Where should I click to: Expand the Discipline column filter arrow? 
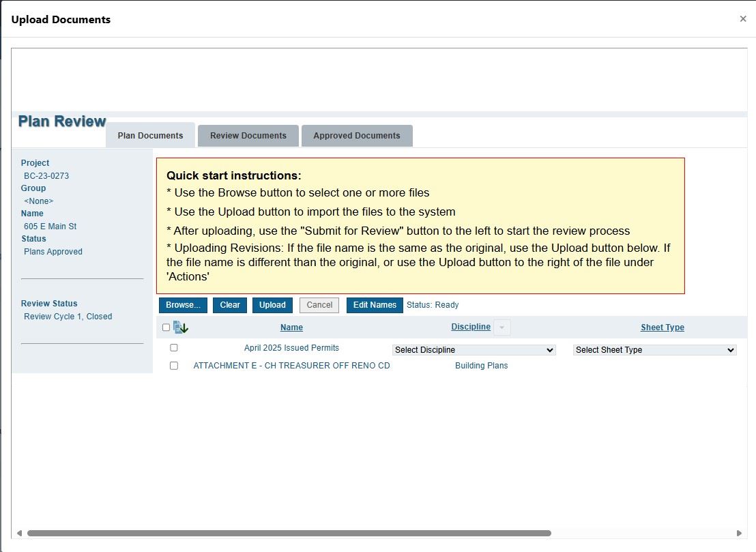501,328
